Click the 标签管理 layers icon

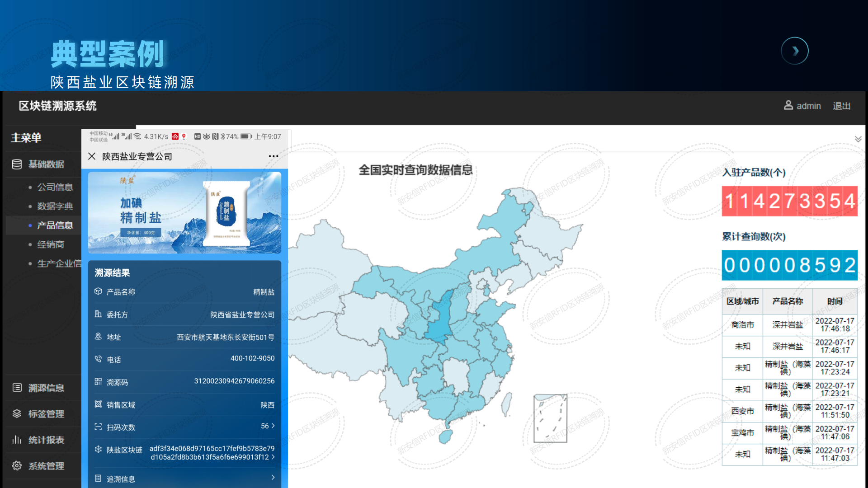17,413
